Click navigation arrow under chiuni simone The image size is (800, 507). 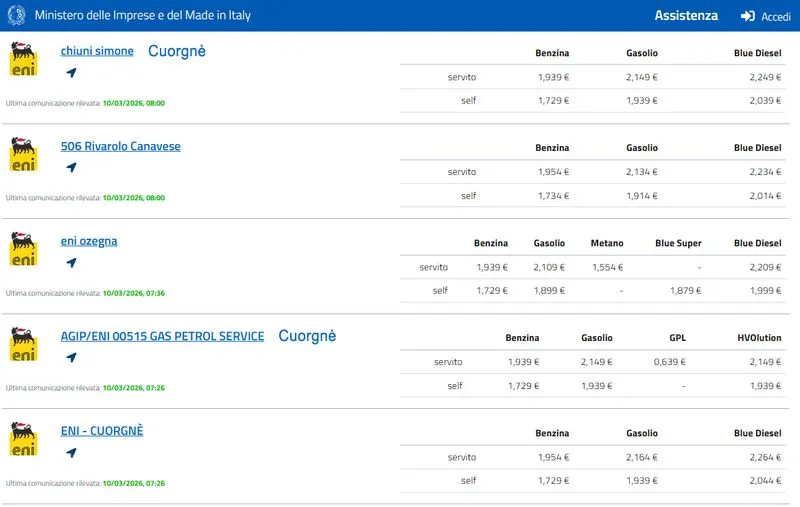(x=71, y=73)
